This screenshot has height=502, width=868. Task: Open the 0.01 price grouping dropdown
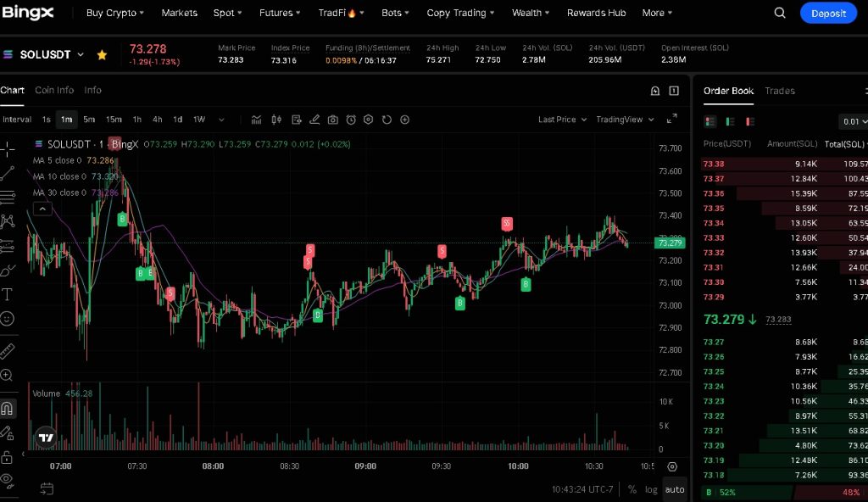click(854, 121)
